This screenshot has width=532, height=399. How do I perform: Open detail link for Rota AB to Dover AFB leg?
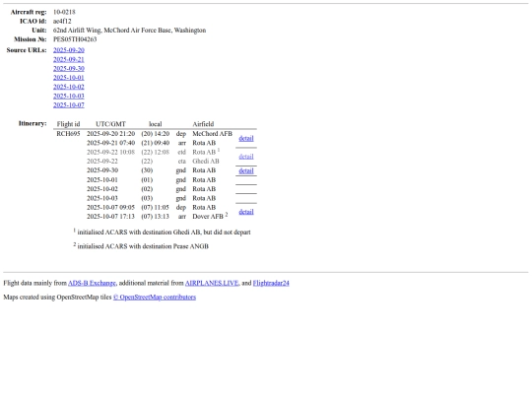(x=246, y=212)
